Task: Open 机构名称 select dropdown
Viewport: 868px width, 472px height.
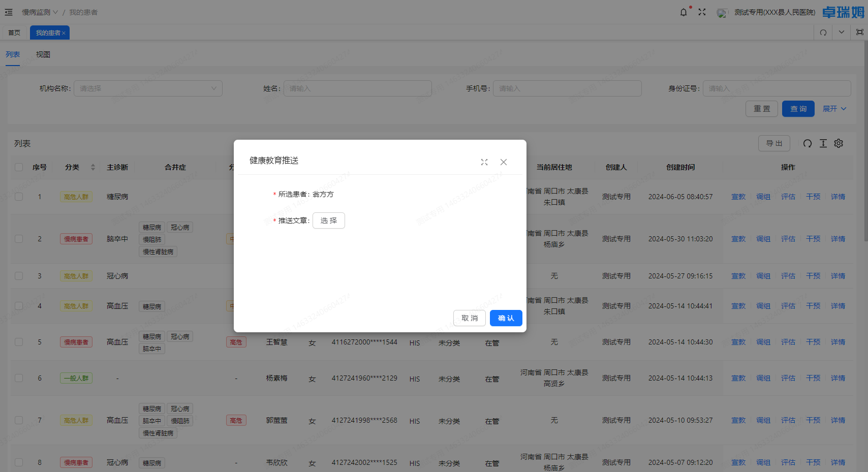Action: pos(148,88)
